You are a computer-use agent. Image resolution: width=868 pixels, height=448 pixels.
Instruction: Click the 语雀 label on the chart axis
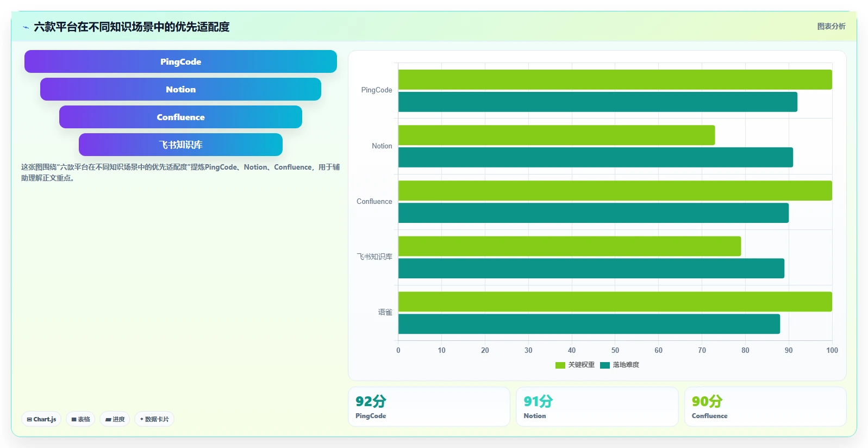tap(385, 312)
